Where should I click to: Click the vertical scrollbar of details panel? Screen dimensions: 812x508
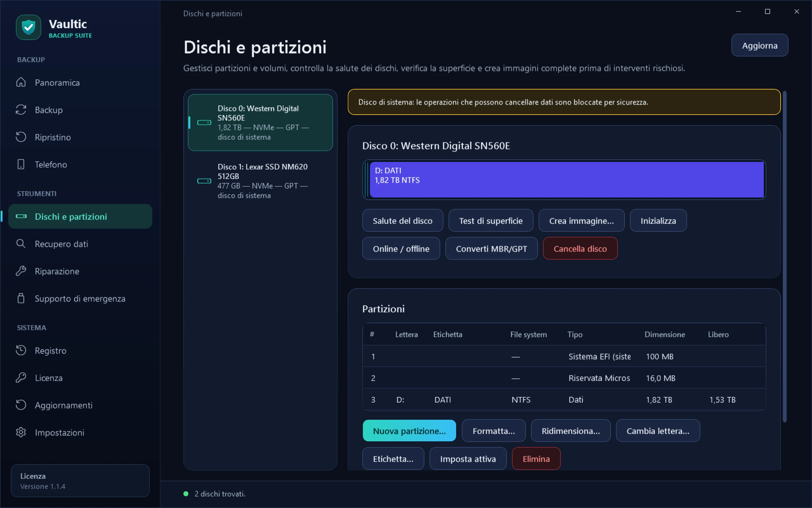tap(784, 256)
